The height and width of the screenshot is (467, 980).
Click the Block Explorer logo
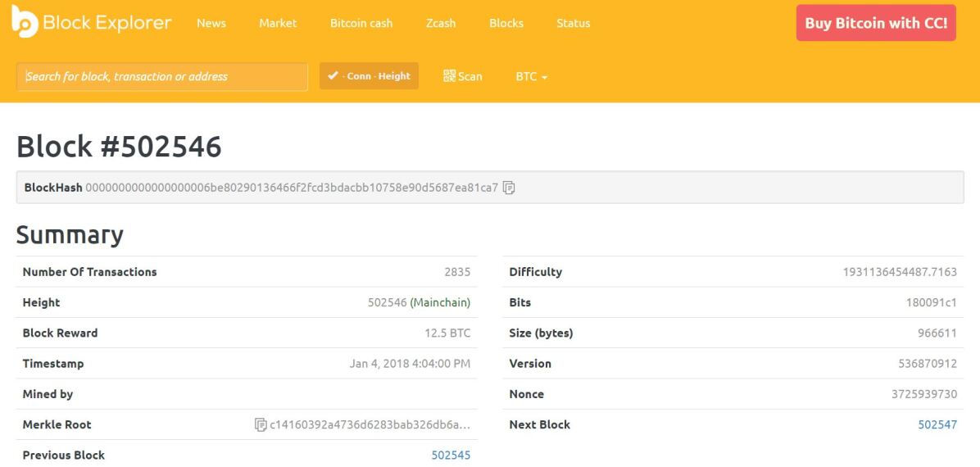[x=91, y=22]
